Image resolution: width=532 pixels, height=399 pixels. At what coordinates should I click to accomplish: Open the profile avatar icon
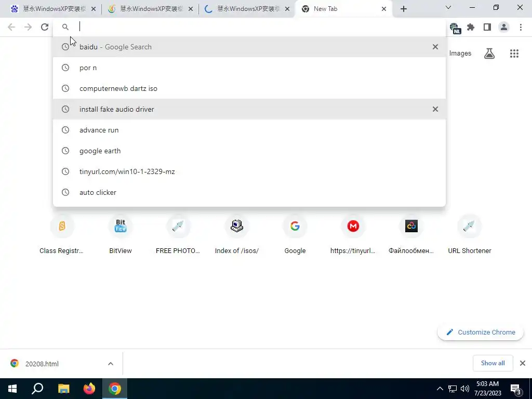[x=504, y=27]
